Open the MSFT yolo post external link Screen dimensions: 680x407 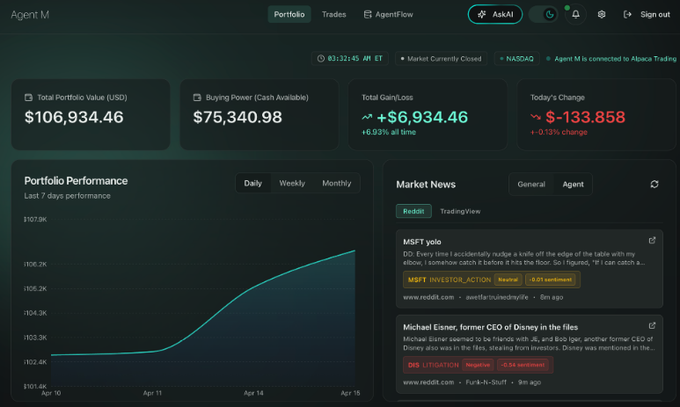pos(652,240)
